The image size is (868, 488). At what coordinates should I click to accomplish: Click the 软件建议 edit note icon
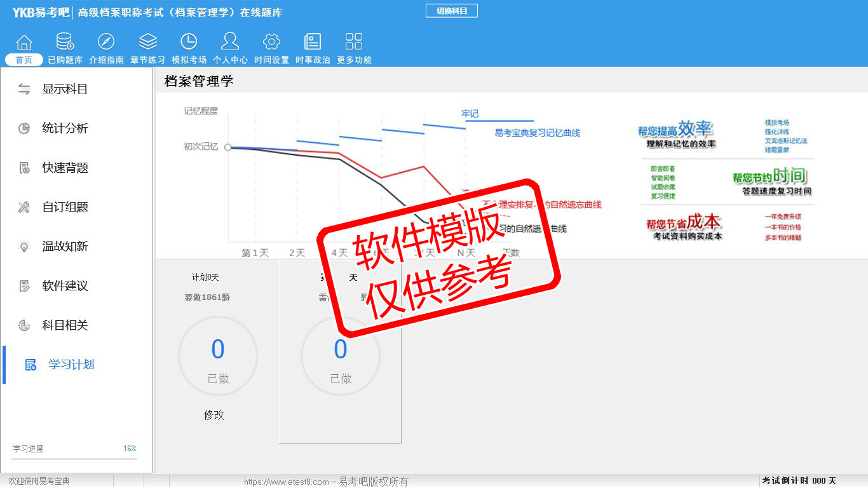coord(24,286)
